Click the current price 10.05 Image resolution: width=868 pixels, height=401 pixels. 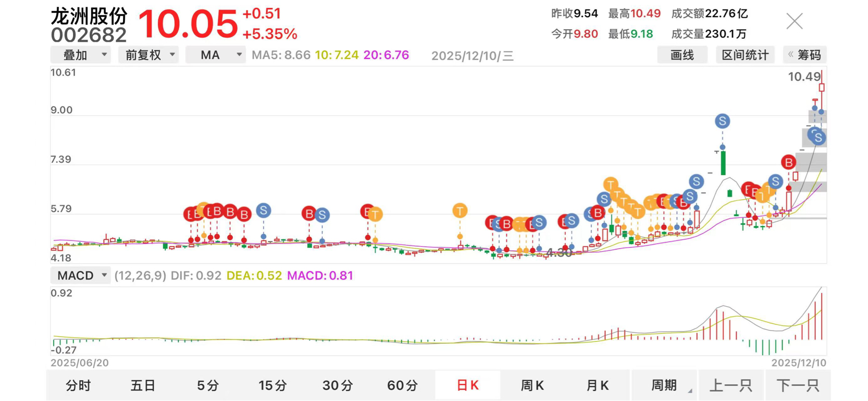pos(188,24)
